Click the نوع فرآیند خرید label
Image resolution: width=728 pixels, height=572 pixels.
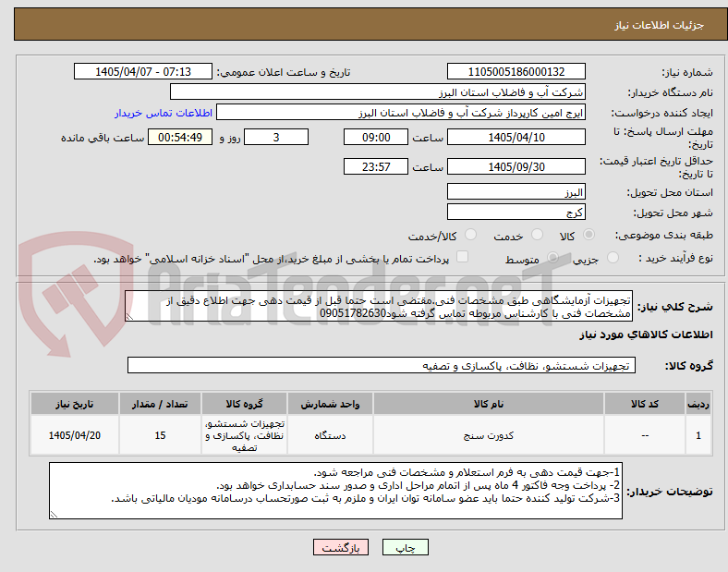coord(675,258)
